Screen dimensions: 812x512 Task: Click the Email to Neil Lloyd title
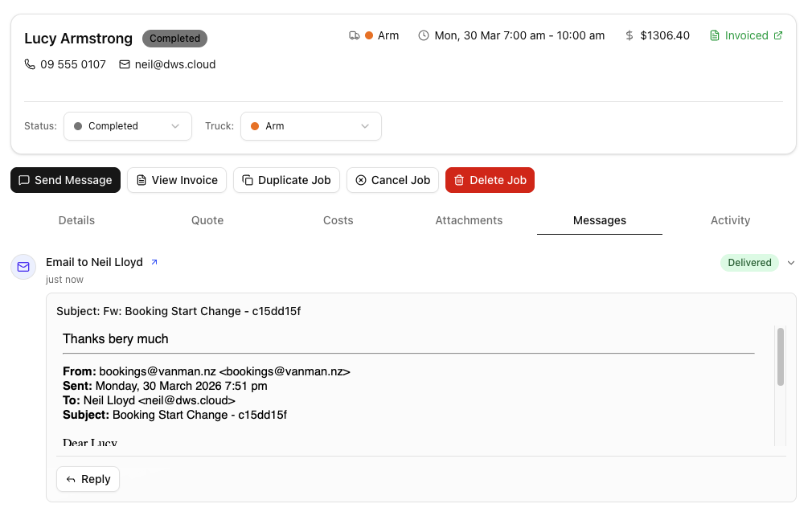tap(94, 263)
